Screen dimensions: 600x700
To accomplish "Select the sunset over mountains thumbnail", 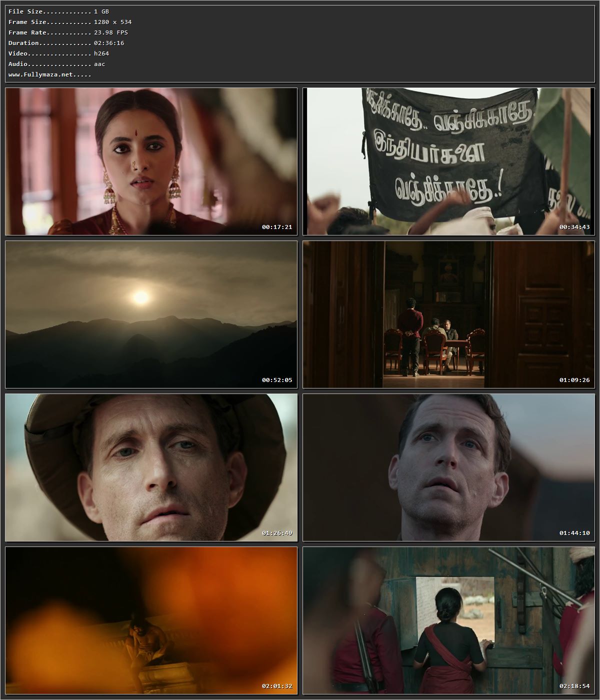I will tap(151, 314).
